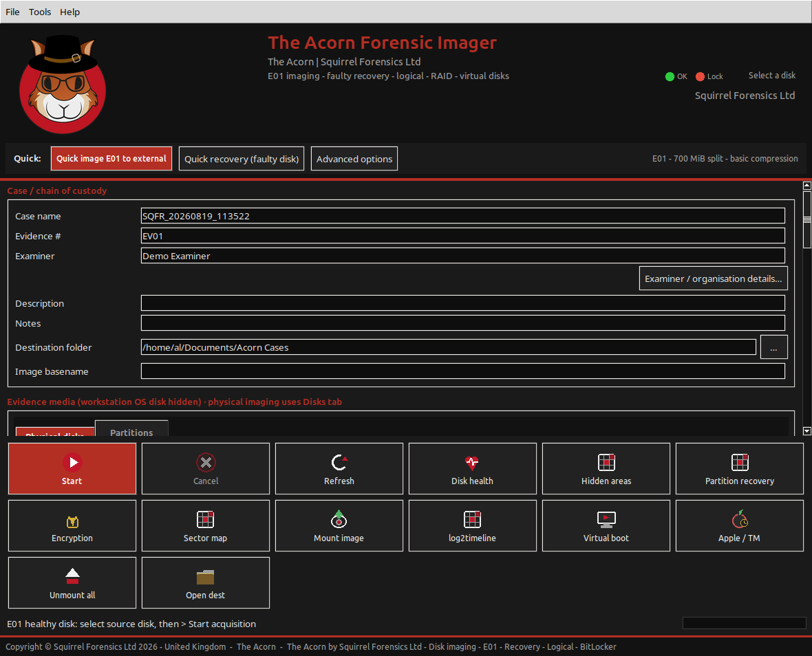Click the Case name field
The height and width of the screenshot is (656, 812).
tap(463, 216)
